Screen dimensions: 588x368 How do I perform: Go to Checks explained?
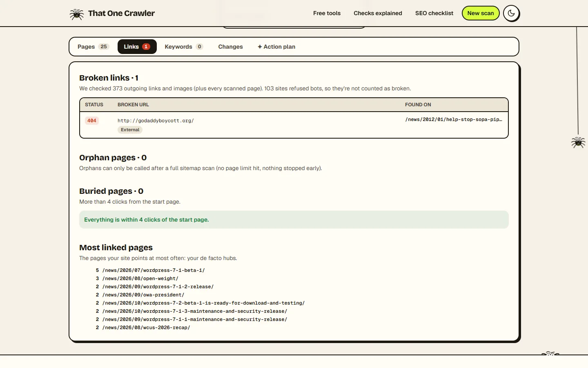pos(378,13)
